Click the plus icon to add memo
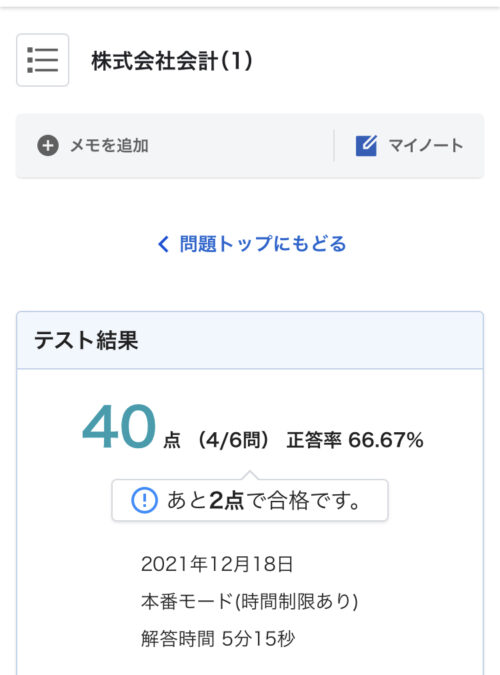This screenshot has height=675, width=500. (48, 146)
